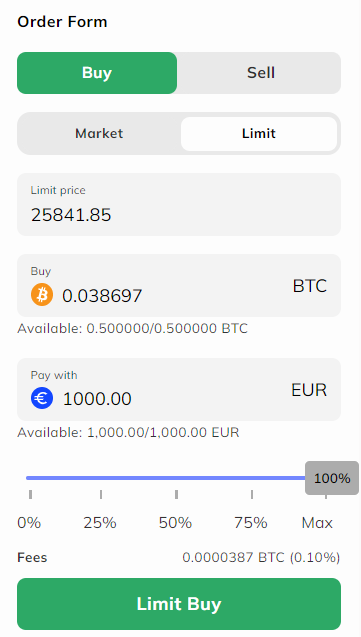Image resolution: width=361 pixels, height=637 pixels.
Task: Click the EUR currency label
Action: 309,390
